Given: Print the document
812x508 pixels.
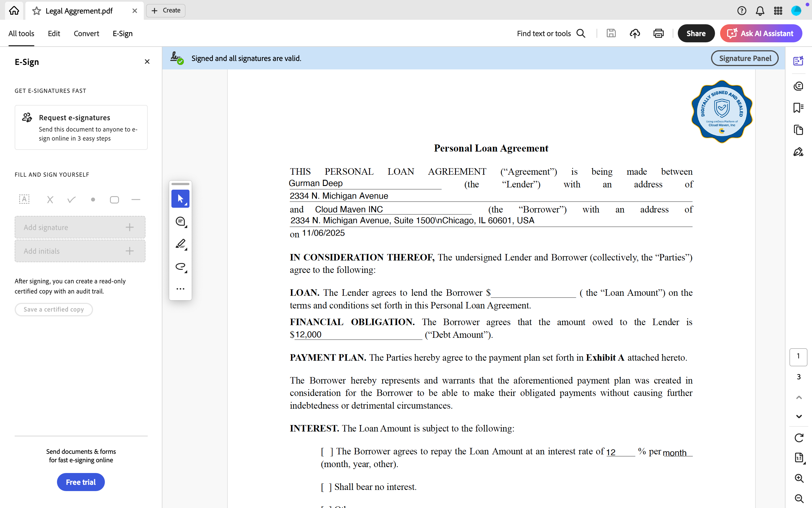Looking at the screenshot, I should [x=658, y=33].
